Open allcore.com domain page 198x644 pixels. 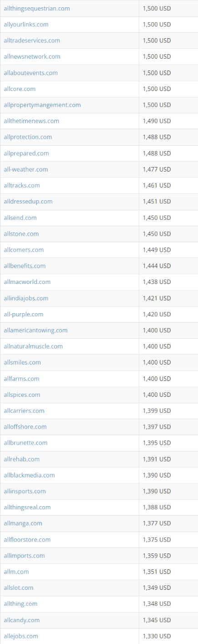click(x=20, y=89)
